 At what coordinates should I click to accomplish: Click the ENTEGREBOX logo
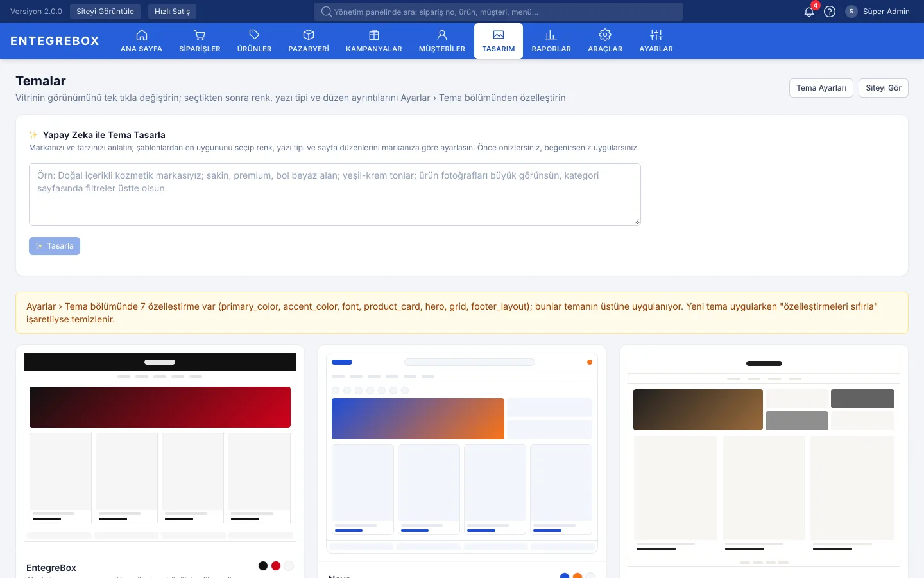coord(55,41)
